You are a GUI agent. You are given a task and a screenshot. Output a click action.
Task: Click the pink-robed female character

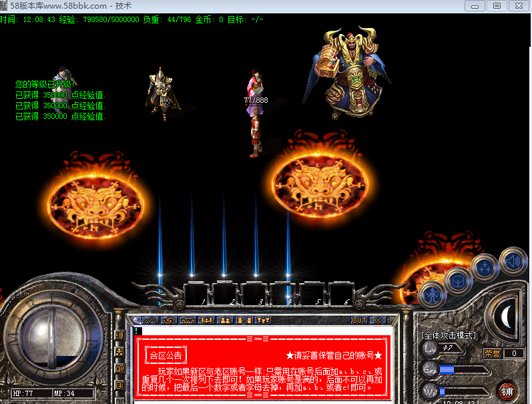click(x=256, y=91)
